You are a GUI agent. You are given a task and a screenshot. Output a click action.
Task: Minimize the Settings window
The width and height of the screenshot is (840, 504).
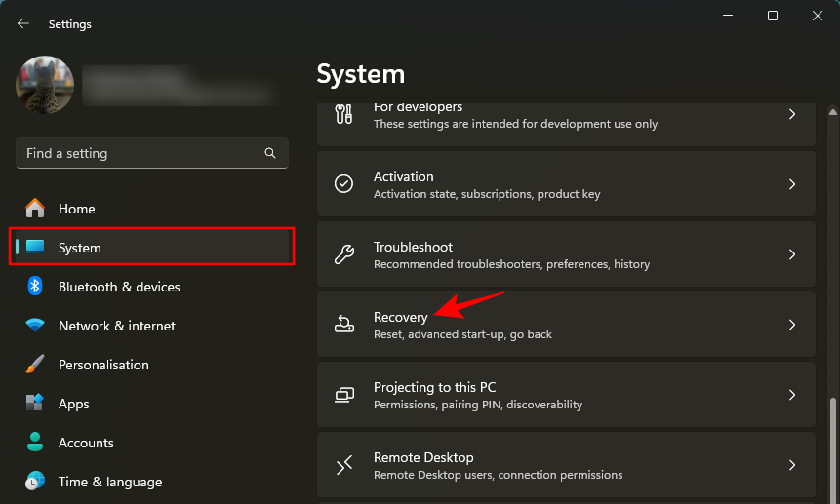coord(728,16)
